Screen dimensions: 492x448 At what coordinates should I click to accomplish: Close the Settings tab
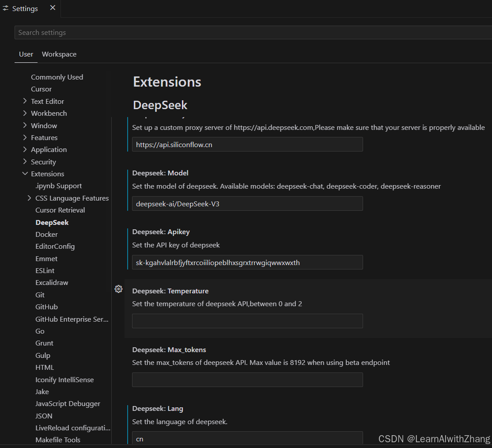53,8
